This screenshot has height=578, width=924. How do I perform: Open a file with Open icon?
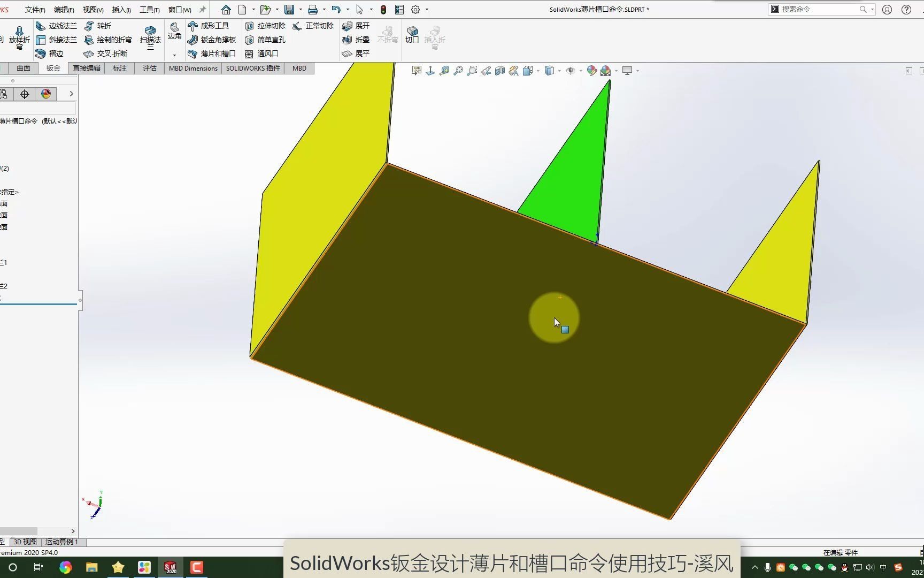pos(265,10)
